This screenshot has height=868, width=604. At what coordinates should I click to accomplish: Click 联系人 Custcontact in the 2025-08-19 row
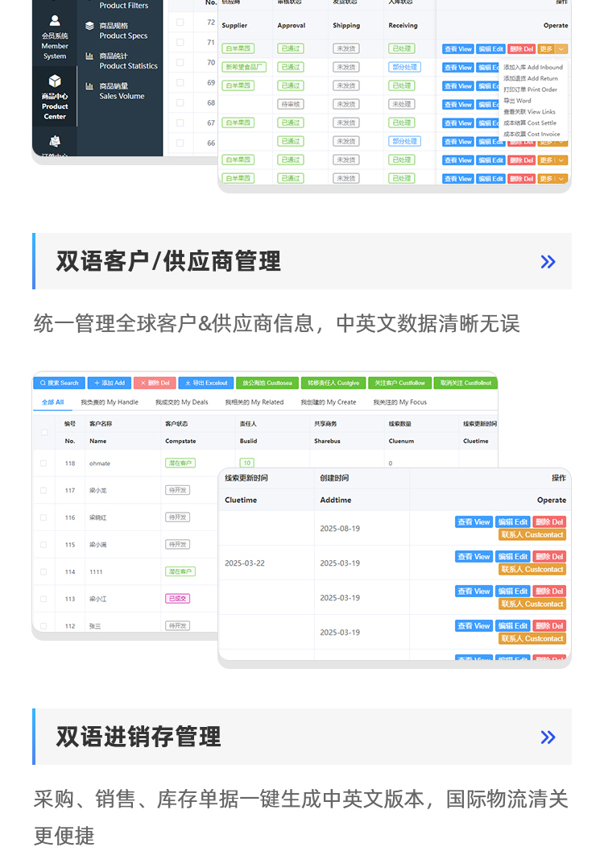pyautogui.click(x=532, y=535)
